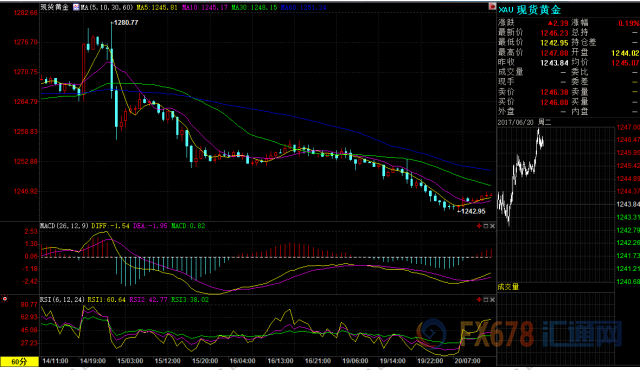Click the DIFF:-1.54 value

(110, 226)
